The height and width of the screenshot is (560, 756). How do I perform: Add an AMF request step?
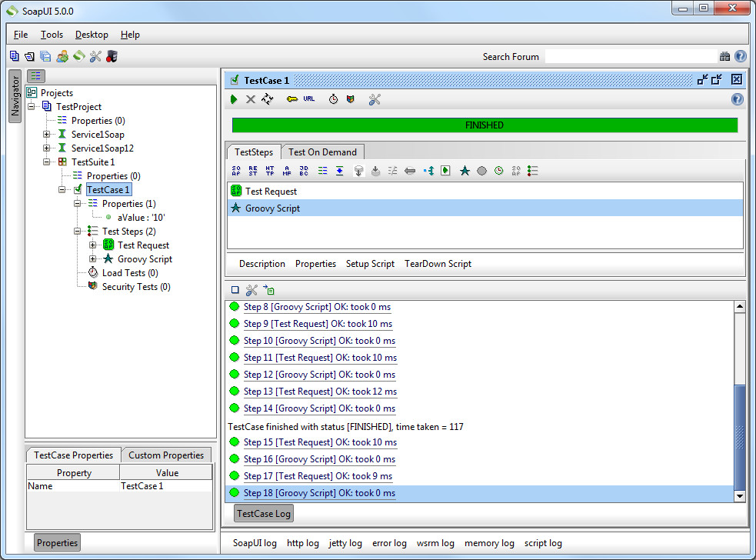point(287,171)
